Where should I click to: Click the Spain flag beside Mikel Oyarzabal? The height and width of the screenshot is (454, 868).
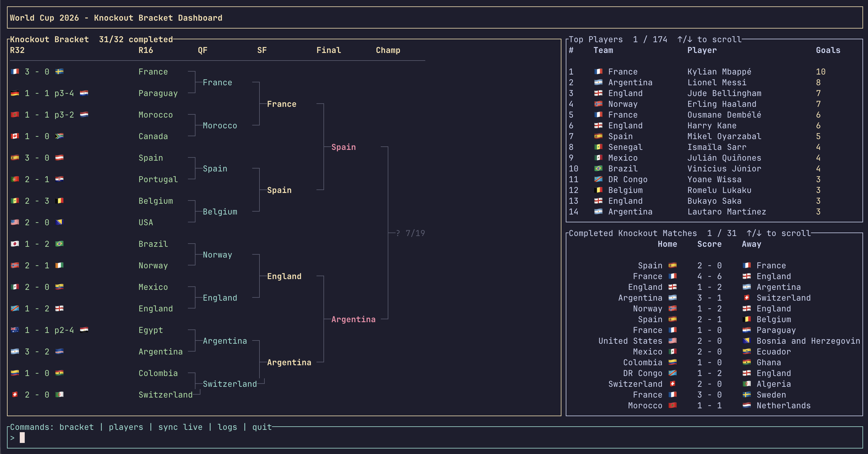coord(598,136)
